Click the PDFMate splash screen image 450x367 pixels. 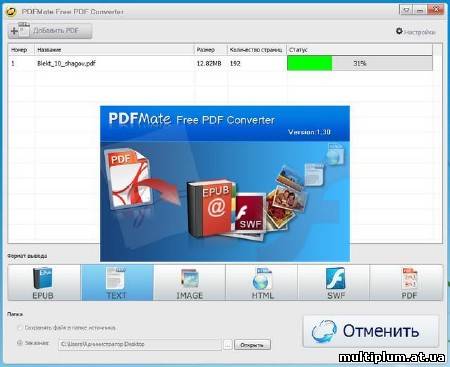coord(225,184)
